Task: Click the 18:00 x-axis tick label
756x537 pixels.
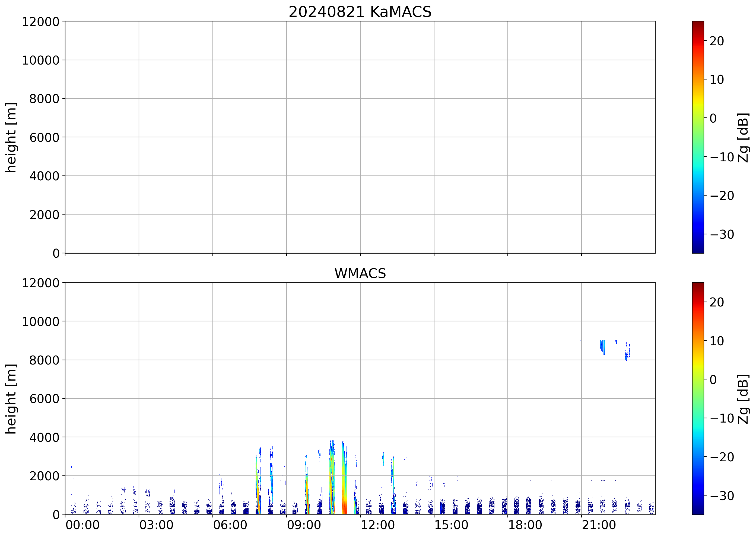Action: tap(525, 525)
